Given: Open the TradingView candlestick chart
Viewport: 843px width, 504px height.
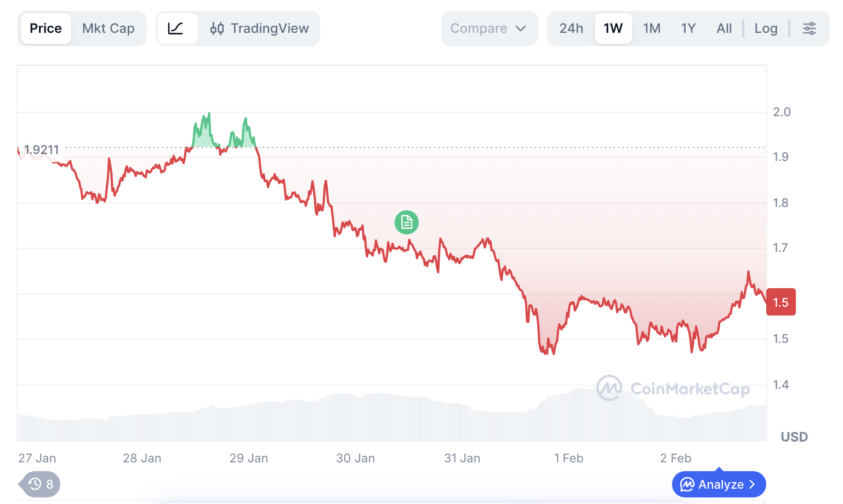Looking at the screenshot, I should (x=260, y=28).
